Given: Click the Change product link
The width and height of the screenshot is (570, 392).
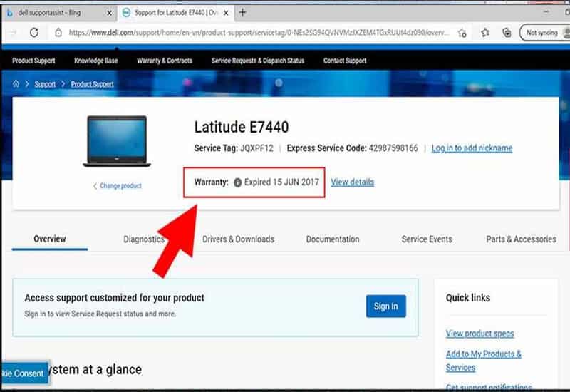Looking at the screenshot, I should (120, 186).
